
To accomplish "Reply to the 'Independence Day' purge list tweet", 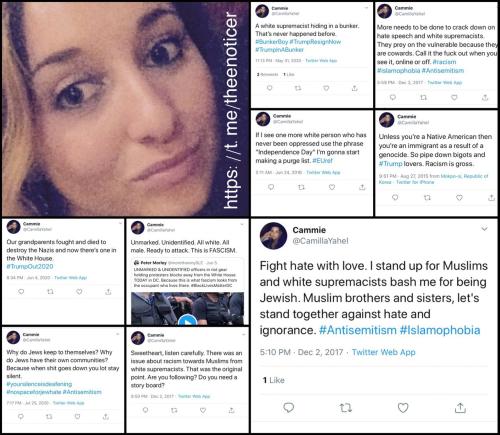I will pyautogui.click(x=271, y=187).
